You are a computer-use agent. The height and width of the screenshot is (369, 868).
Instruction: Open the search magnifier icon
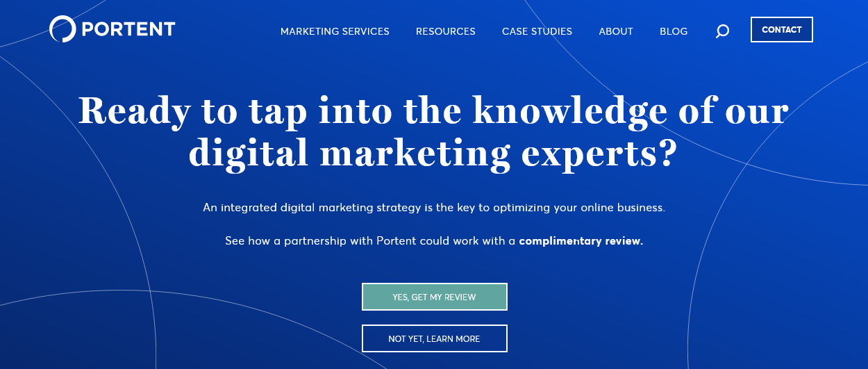coord(722,31)
